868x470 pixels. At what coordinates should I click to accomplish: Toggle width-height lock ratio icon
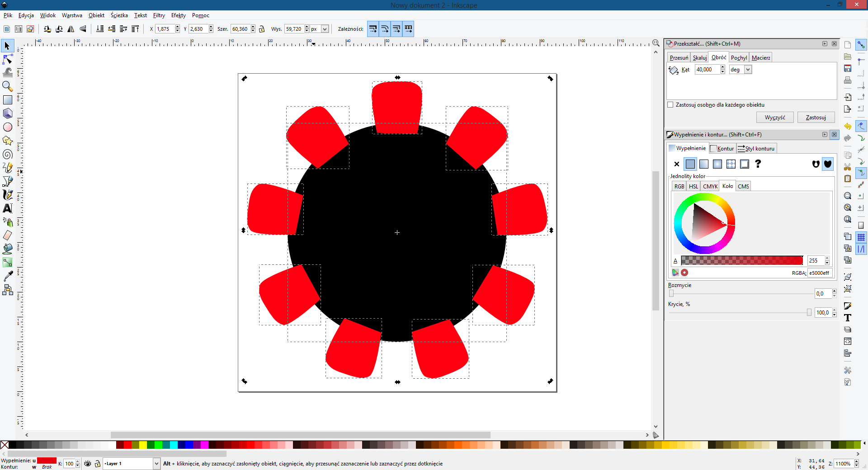(262, 29)
